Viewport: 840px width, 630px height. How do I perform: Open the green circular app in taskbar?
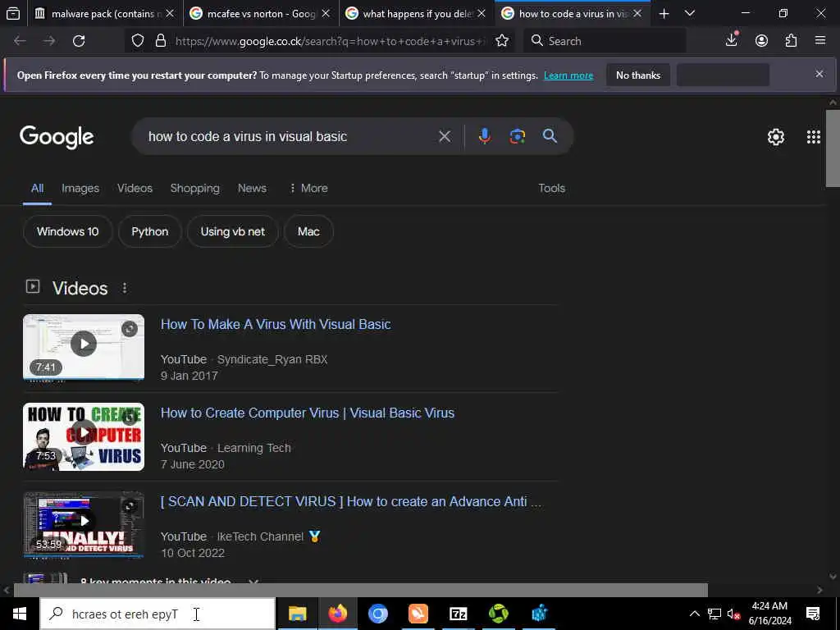(x=498, y=614)
